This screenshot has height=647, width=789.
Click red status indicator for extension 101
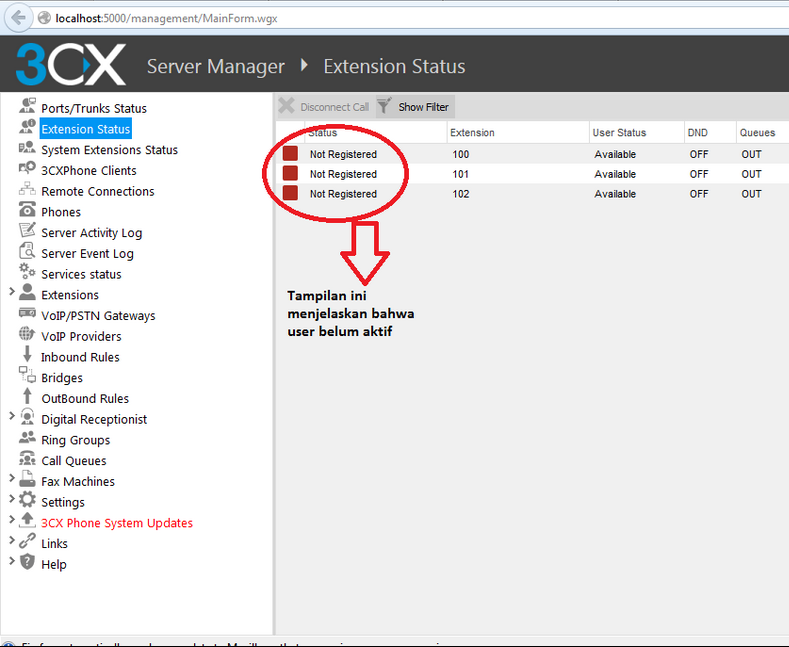(290, 173)
